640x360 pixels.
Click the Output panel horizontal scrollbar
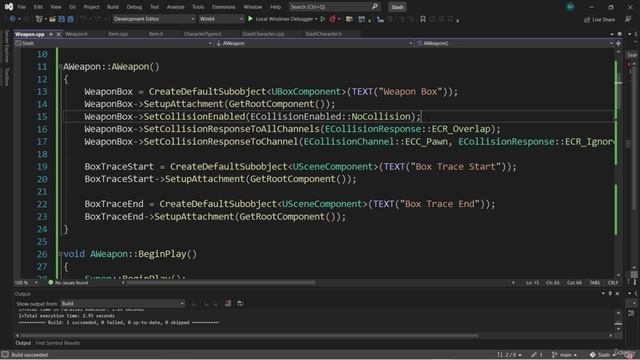pos(249,336)
